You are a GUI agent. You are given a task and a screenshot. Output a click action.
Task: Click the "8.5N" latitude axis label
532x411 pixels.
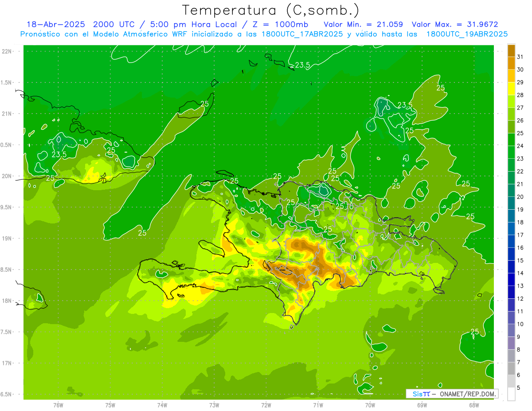coord(5,270)
